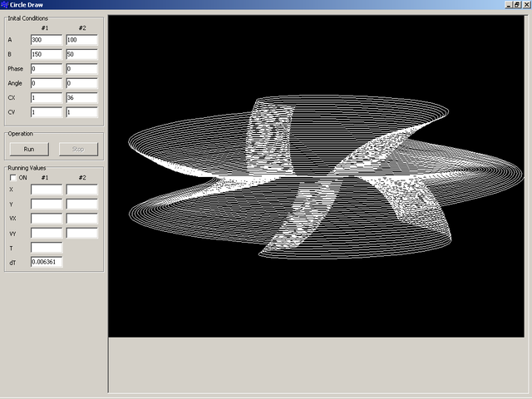Click the dT label
532x399 pixels.
click(x=12, y=263)
